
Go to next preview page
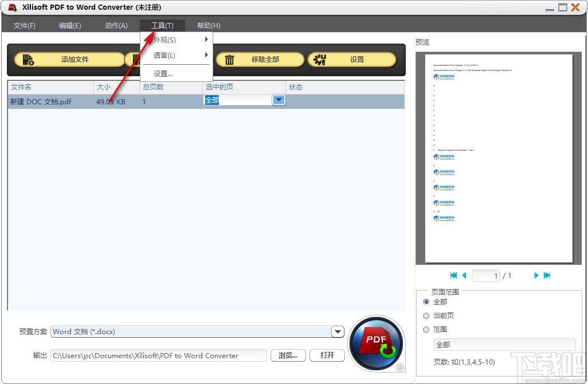pyautogui.click(x=536, y=275)
